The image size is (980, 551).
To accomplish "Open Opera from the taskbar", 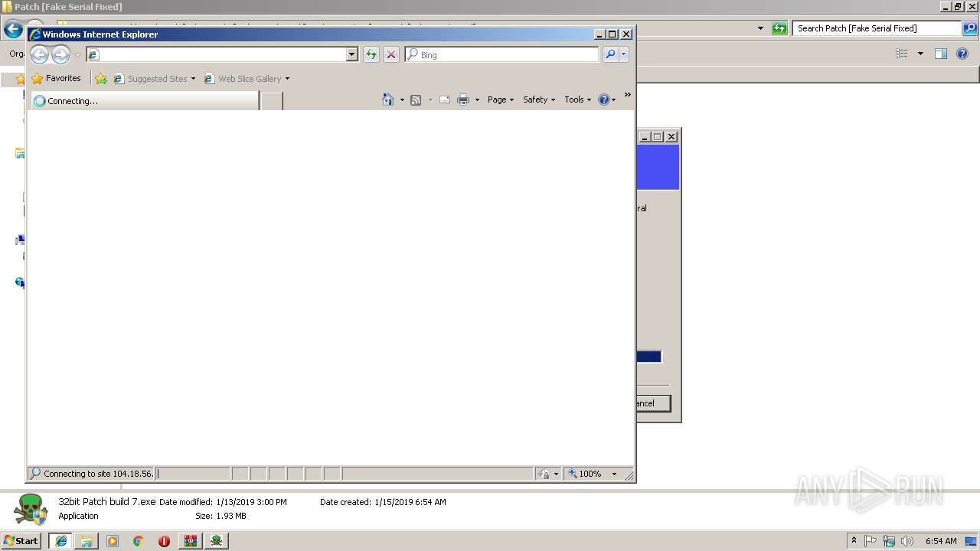I will point(164,541).
